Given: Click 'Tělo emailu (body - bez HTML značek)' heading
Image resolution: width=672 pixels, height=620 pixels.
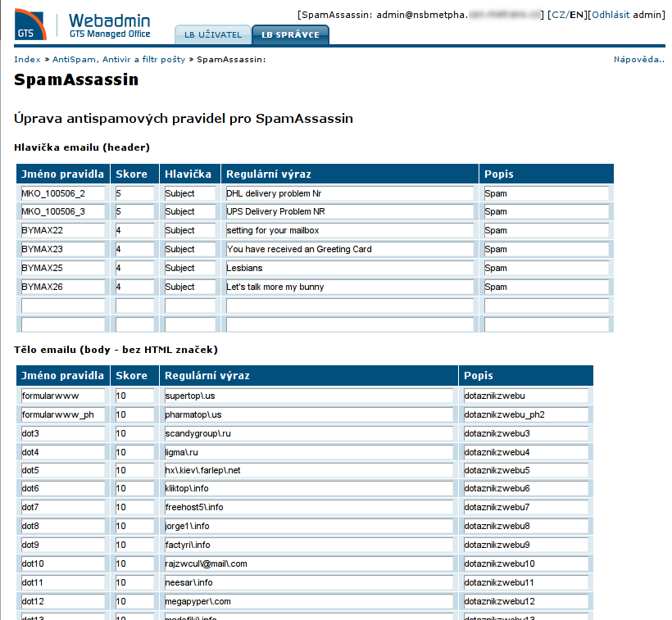Looking at the screenshot, I should point(116,350).
